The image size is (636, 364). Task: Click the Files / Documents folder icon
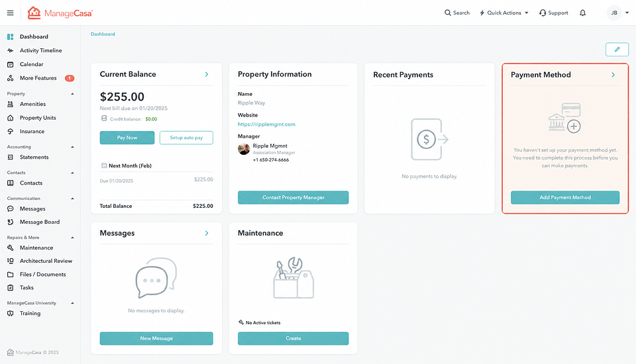pyautogui.click(x=11, y=275)
